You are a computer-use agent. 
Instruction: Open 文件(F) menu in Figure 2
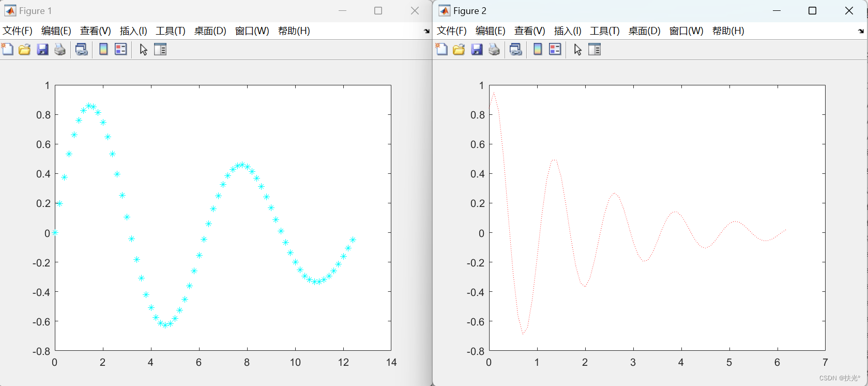(x=452, y=31)
